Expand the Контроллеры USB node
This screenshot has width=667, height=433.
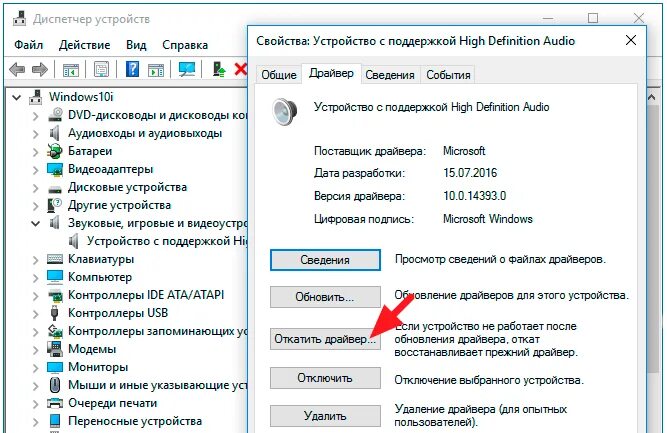click(36, 314)
